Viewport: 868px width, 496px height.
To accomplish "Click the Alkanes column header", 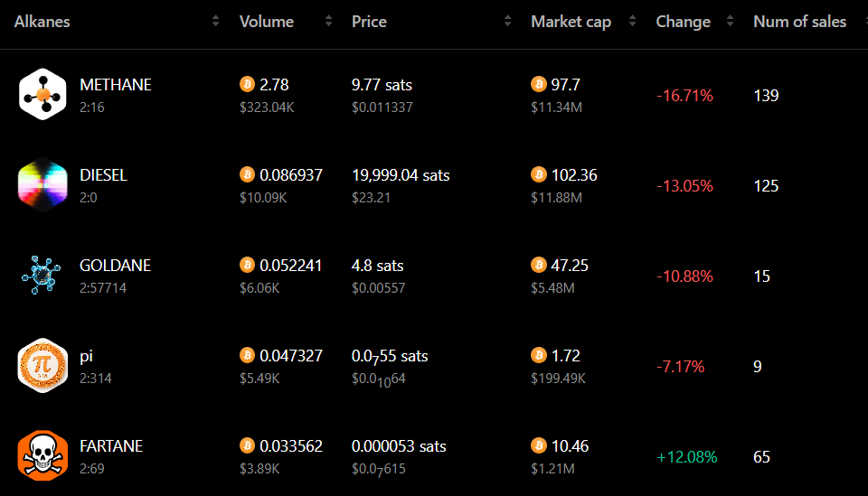I will tap(42, 22).
